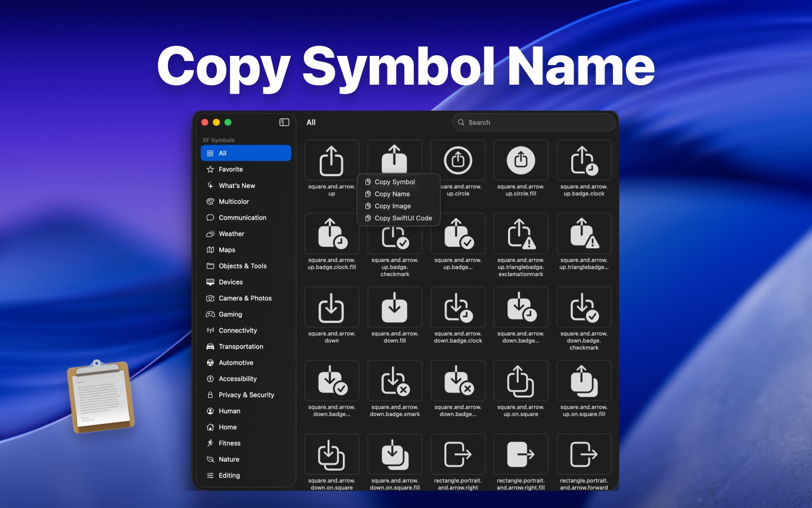Screen dimensions: 812x508
Task: Select the rectangle.portrait.and.arrow.right.fill symbol
Action: (x=521, y=454)
